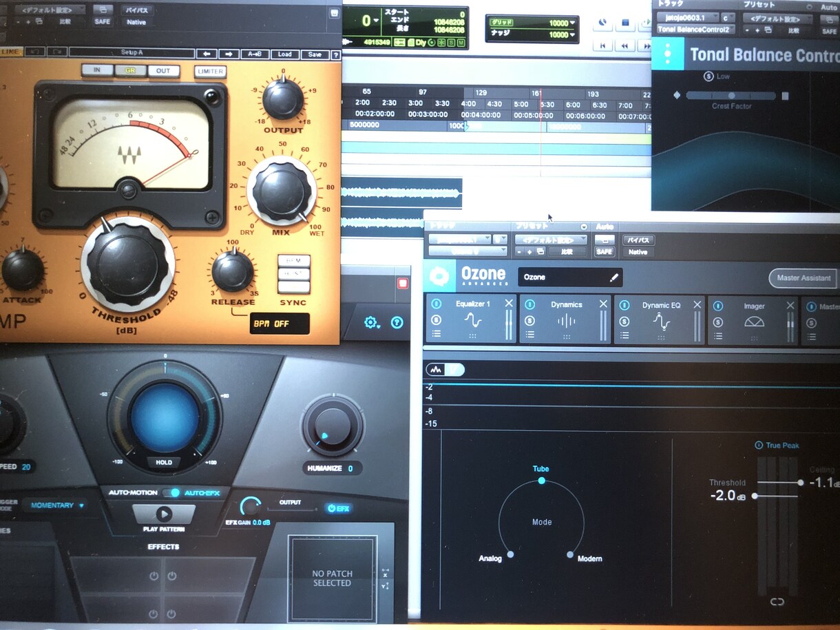Image resolution: width=840 pixels, height=630 pixels.
Task: Open the main counter format dropdown arrow
Action: (376, 21)
